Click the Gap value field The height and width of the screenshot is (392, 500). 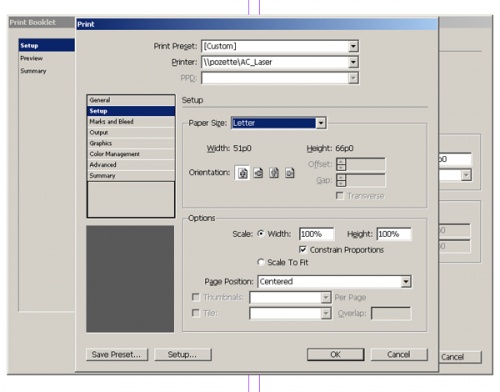click(x=365, y=180)
